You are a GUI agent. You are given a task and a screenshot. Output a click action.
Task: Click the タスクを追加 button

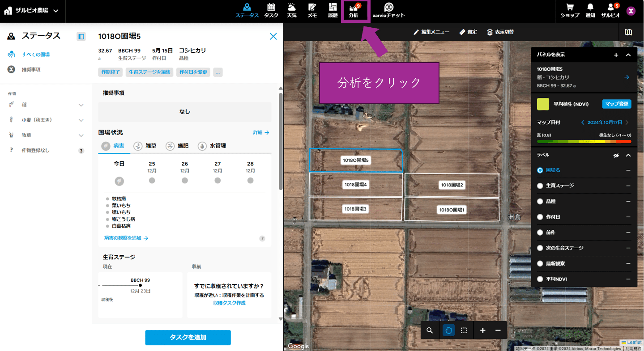[188, 338]
